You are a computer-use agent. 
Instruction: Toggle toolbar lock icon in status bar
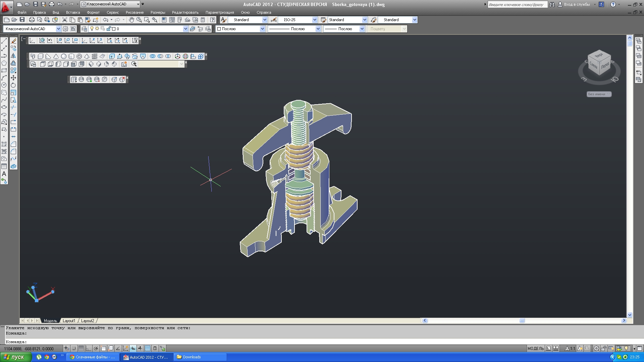pyautogui.click(x=604, y=349)
